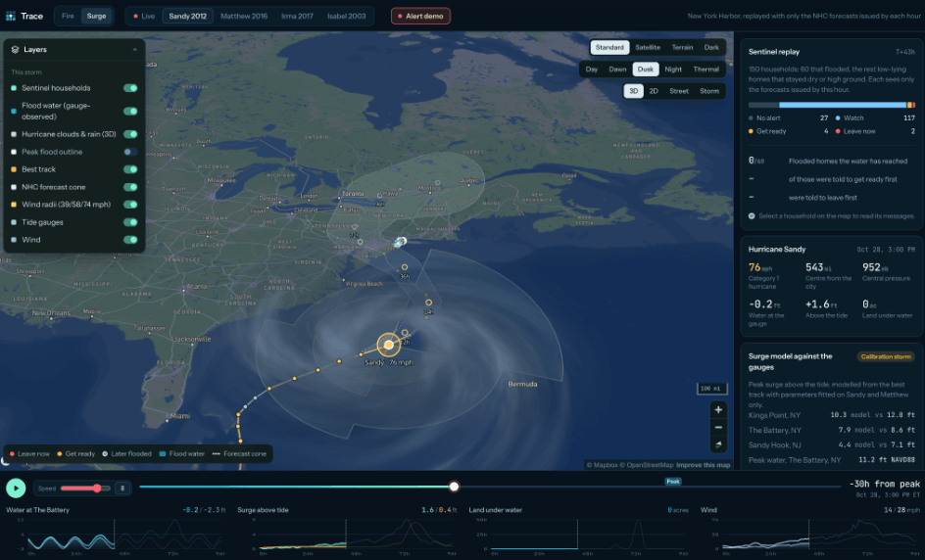Click the sentinel households cluster near New York
This screenshot has width=925, height=560.
click(401, 242)
